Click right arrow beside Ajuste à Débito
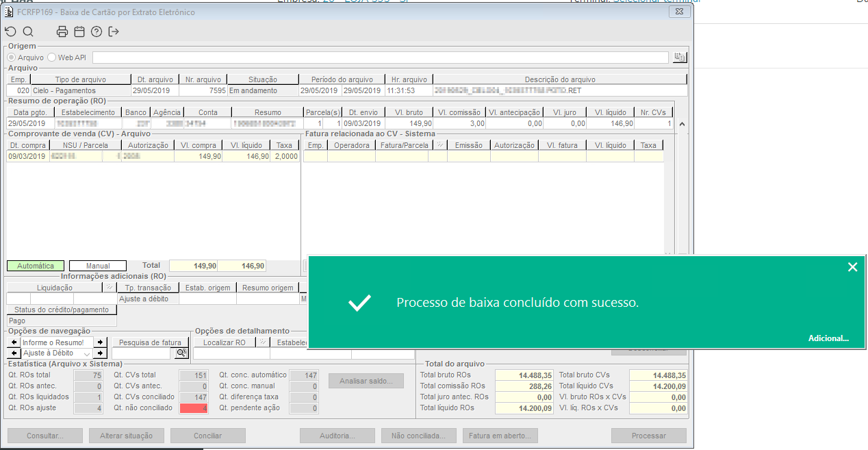868x450 pixels. point(100,353)
